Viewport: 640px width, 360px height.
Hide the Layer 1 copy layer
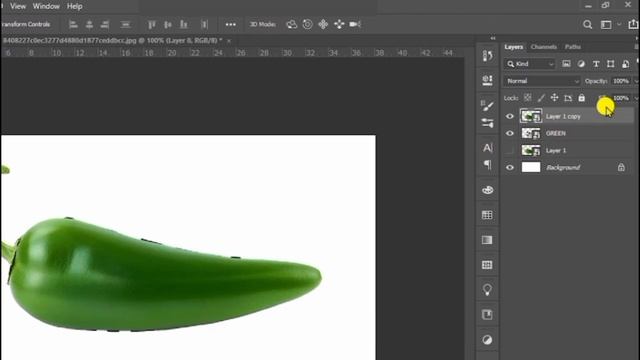(510, 116)
